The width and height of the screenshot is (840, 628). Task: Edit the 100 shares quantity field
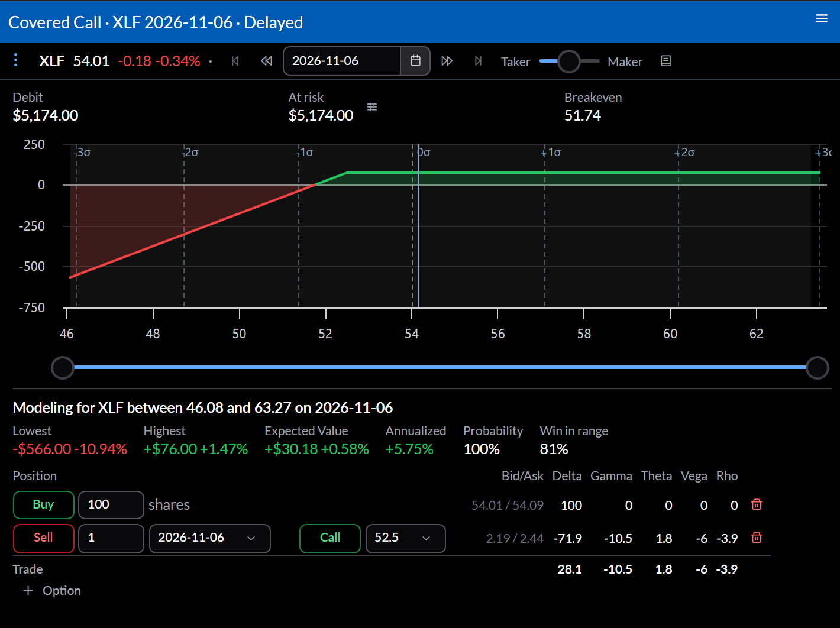pyautogui.click(x=111, y=504)
